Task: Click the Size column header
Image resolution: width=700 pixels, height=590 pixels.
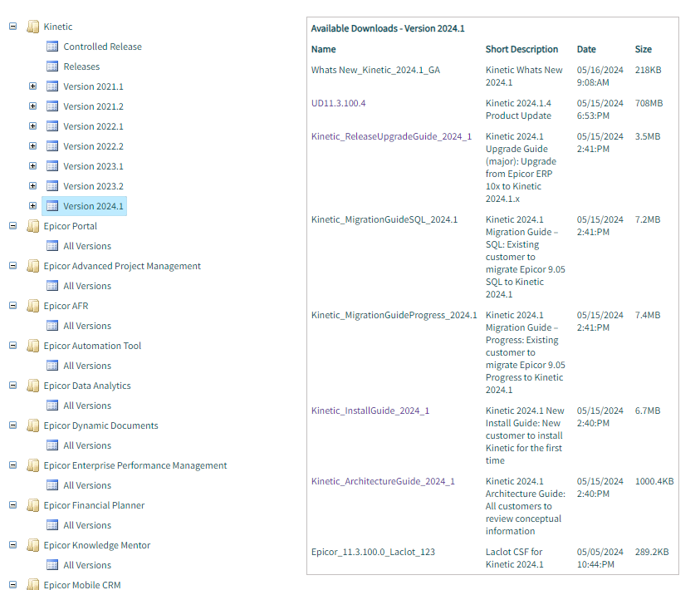Action: 643,49
